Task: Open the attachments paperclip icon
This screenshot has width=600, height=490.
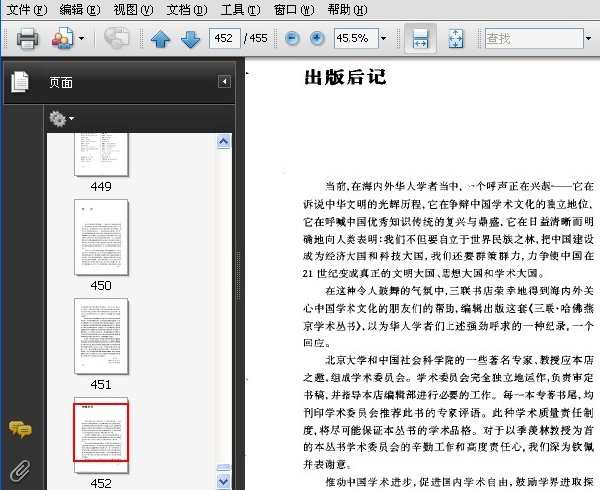Action: click(20, 470)
